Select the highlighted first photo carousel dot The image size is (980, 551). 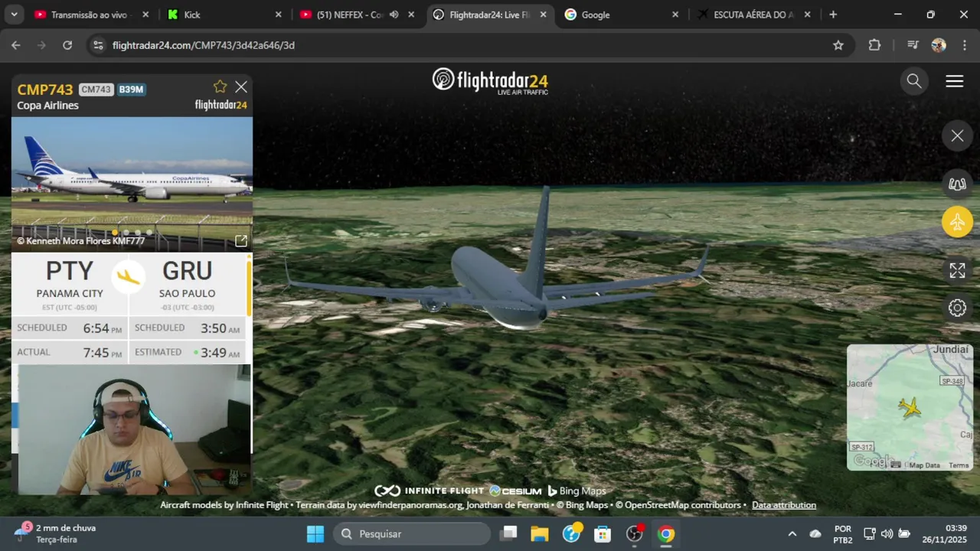click(115, 232)
